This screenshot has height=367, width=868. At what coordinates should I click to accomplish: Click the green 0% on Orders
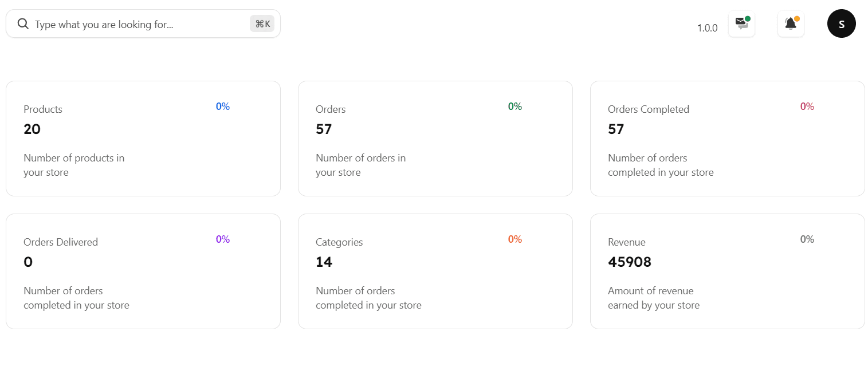(x=514, y=106)
